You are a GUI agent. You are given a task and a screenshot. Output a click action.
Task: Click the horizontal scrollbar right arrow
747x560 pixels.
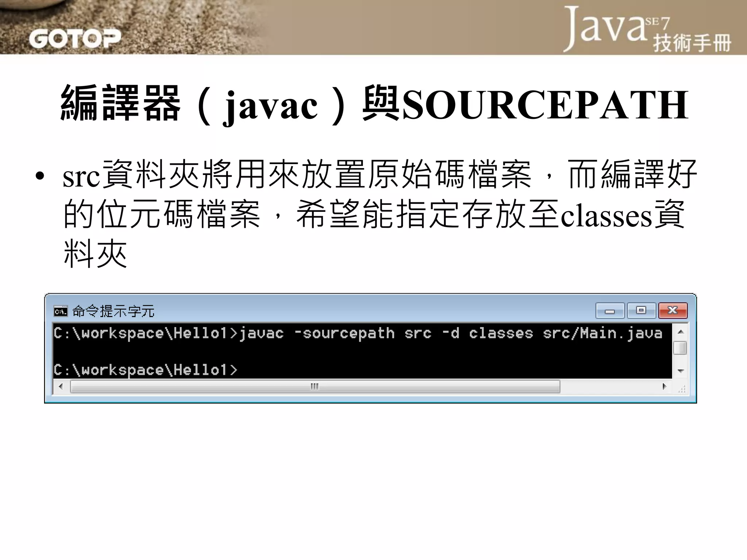click(x=664, y=386)
